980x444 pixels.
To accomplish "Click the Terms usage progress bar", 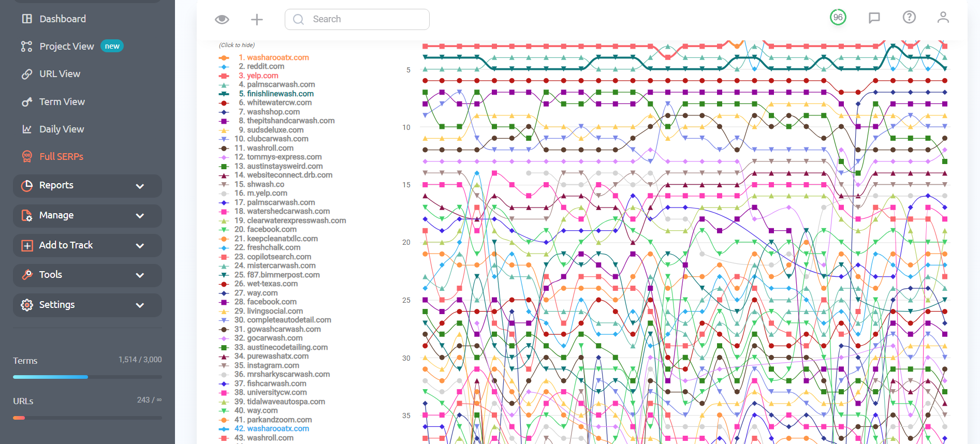I will click(87, 377).
